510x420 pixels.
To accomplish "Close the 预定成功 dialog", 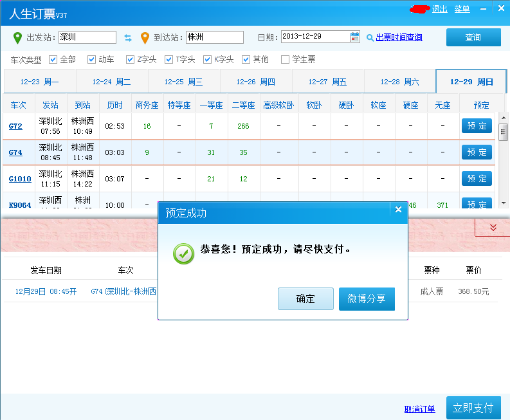I will (x=399, y=210).
